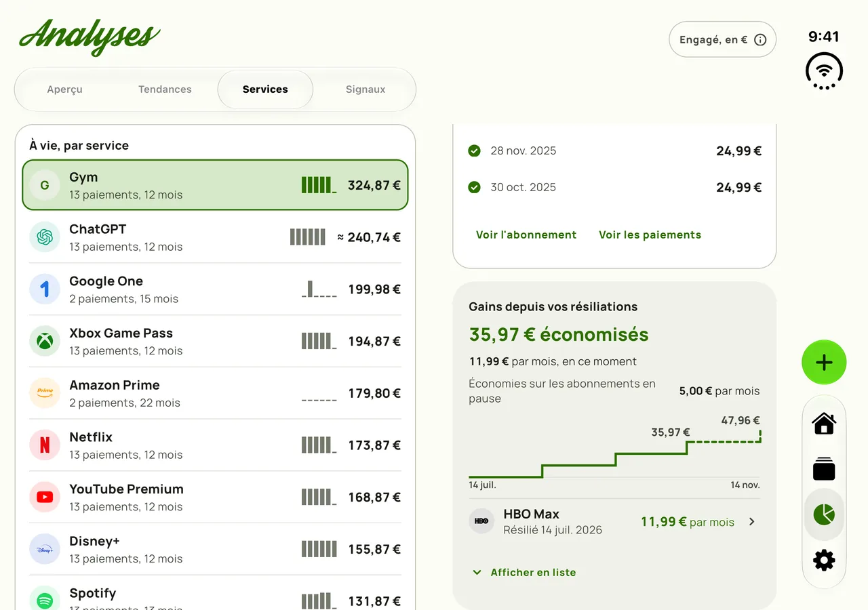Click the YouTube Premium logo icon
The width and height of the screenshot is (868, 610).
pos(45,497)
